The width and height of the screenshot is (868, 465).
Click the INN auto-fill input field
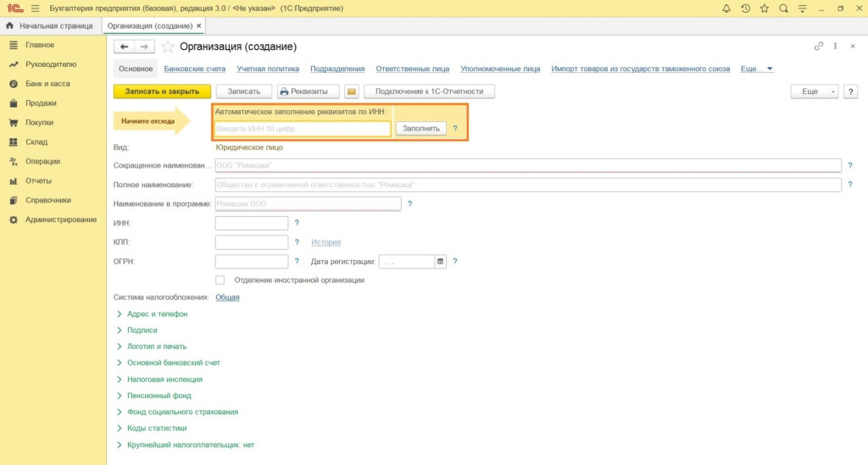(x=303, y=129)
